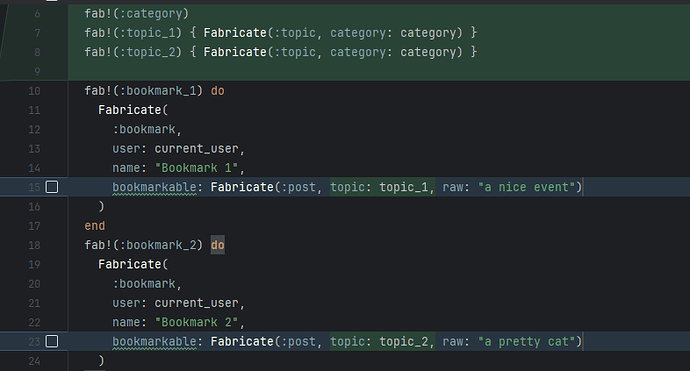
Task: Select gutter line number 19
Action: pos(34,264)
